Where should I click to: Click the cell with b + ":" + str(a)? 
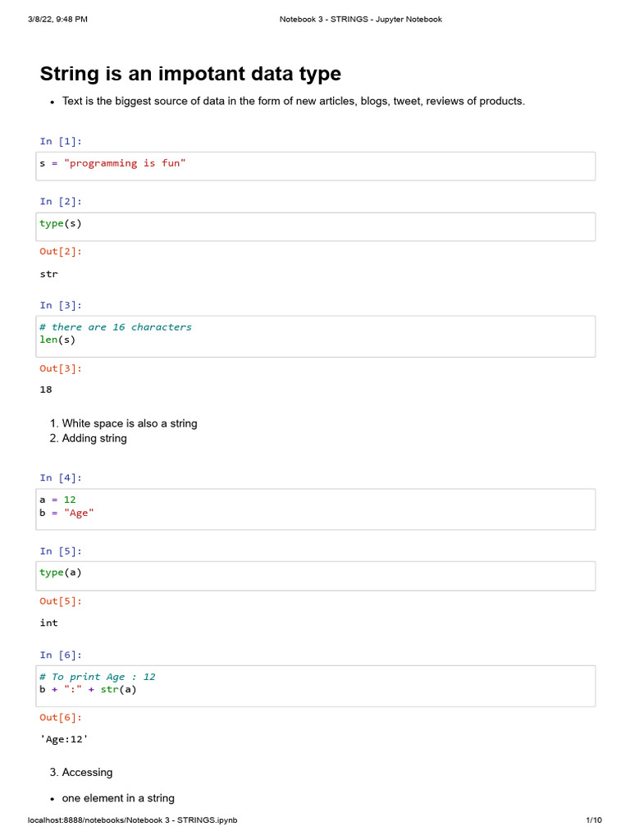click(x=316, y=686)
